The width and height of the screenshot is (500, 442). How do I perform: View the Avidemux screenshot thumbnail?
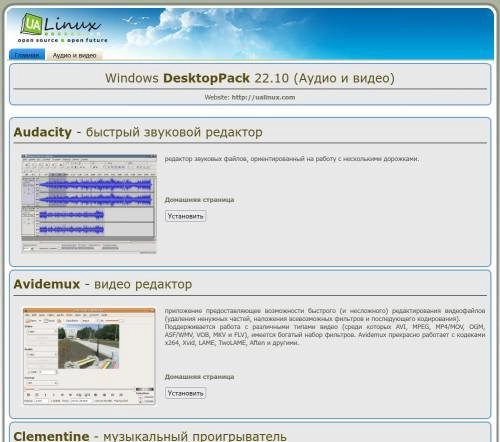(x=89, y=356)
